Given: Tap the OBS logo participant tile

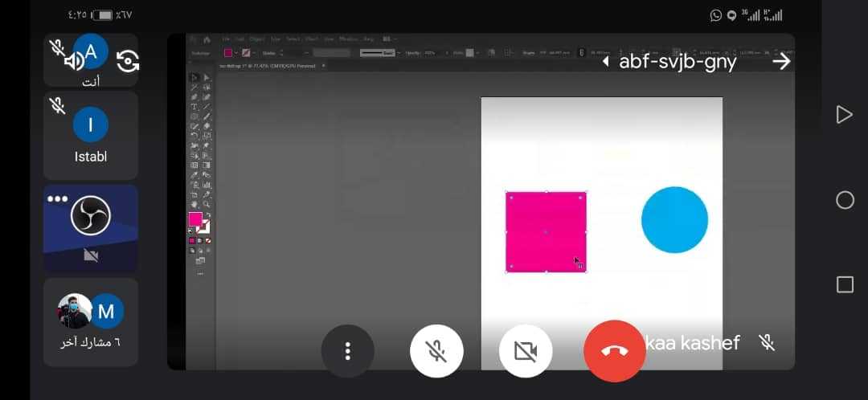Looking at the screenshot, I should [x=90, y=227].
